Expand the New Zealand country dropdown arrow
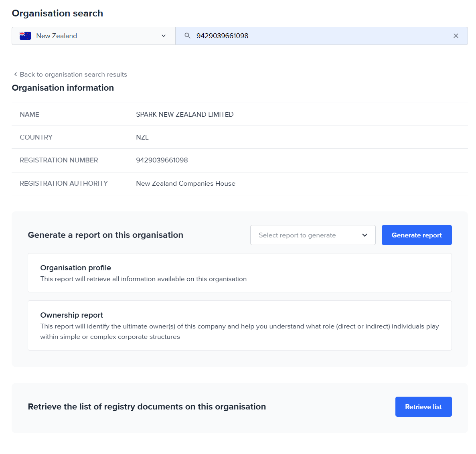 164,36
